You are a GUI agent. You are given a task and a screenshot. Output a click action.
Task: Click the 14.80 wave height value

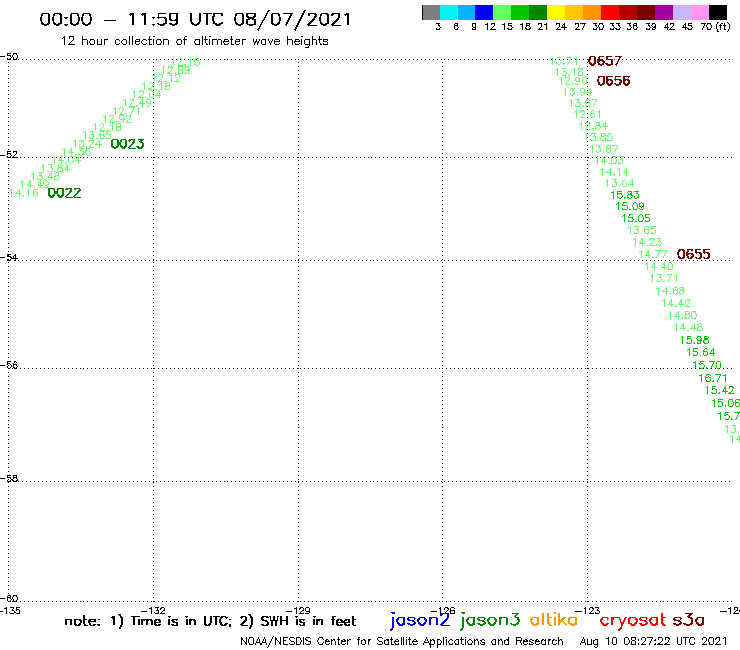[682, 315]
